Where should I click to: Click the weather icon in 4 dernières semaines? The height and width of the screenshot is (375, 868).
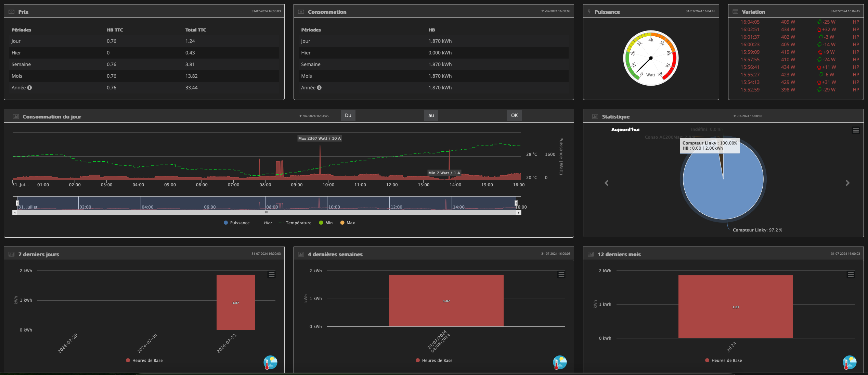[x=560, y=362]
